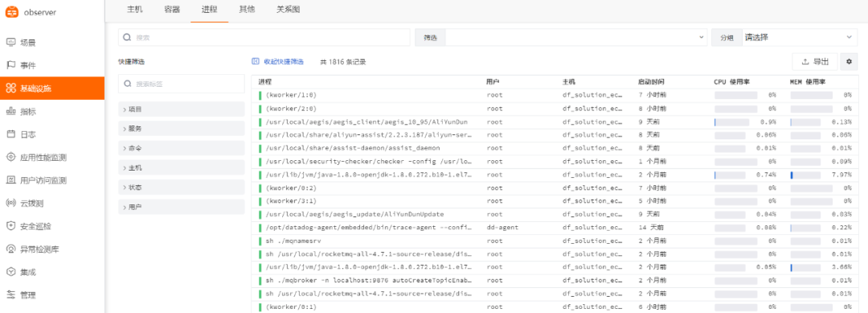Select the aegis_client AliYunDun process
Viewport: 868px width, 313px height.
(555, 121)
